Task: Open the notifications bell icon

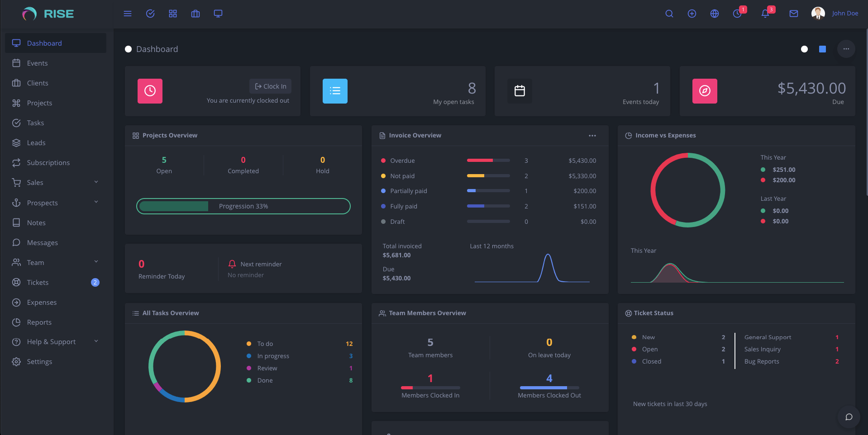Action: point(765,14)
